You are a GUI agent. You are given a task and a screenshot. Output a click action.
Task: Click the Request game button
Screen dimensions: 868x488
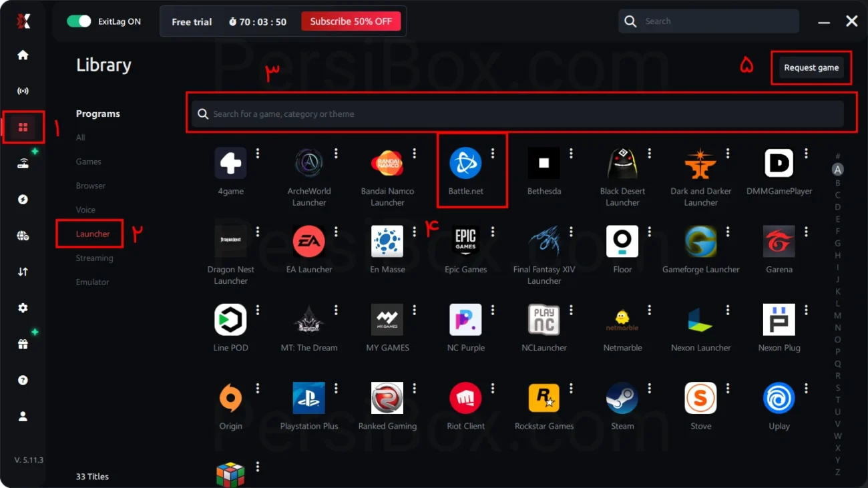point(811,67)
